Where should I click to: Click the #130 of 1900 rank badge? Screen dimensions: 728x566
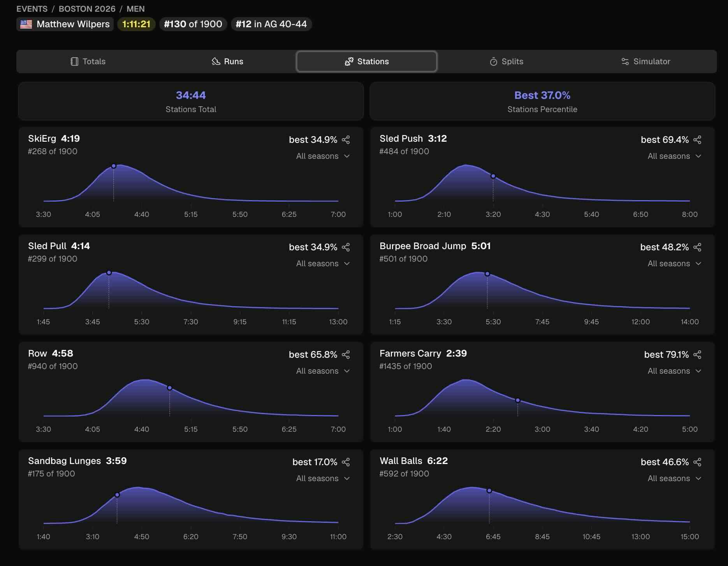(x=193, y=24)
